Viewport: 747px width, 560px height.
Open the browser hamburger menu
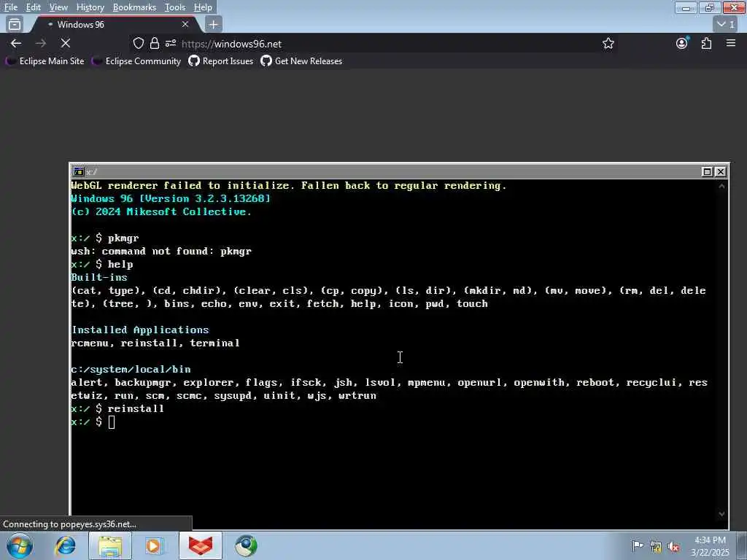731,43
